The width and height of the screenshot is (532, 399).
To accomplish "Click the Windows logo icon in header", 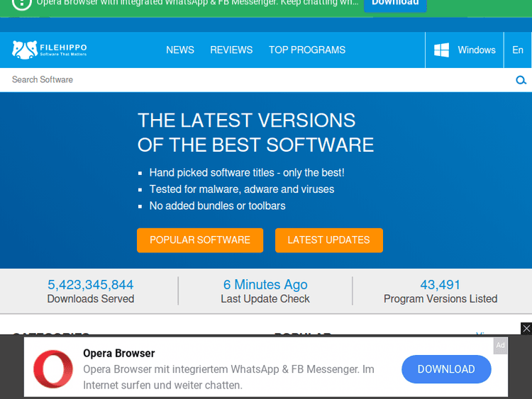I will click(x=441, y=50).
